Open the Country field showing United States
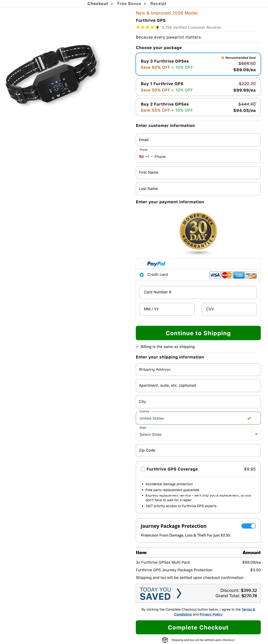Screen dimensions: 268x644 point(198,418)
